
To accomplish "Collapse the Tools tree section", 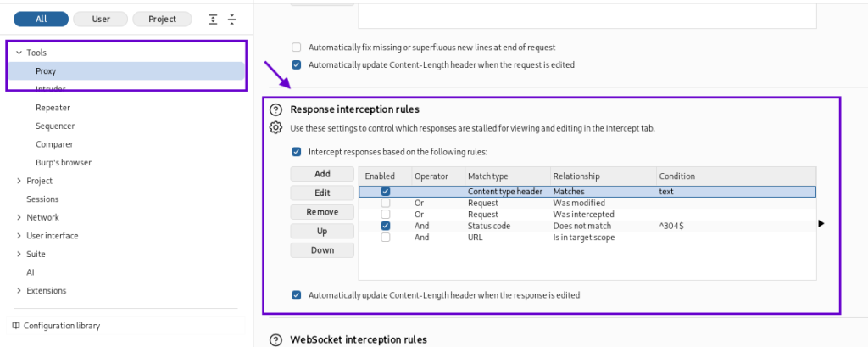I will (x=19, y=53).
